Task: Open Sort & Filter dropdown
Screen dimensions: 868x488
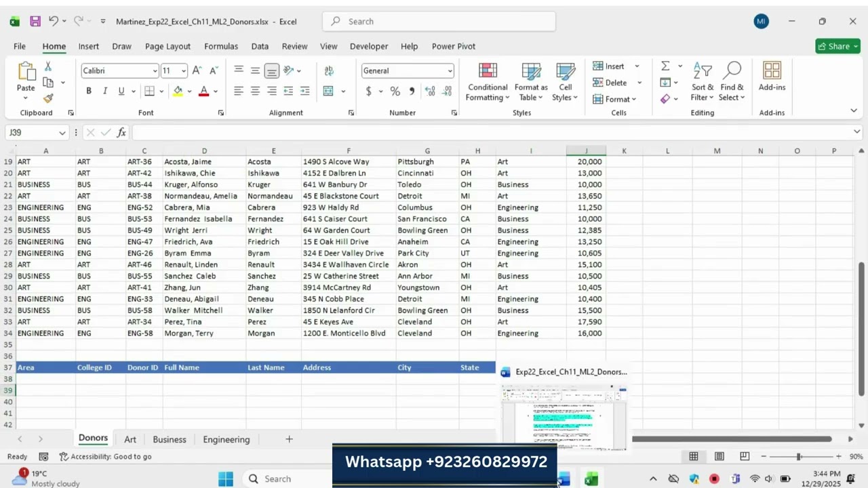Action: (x=703, y=82)
